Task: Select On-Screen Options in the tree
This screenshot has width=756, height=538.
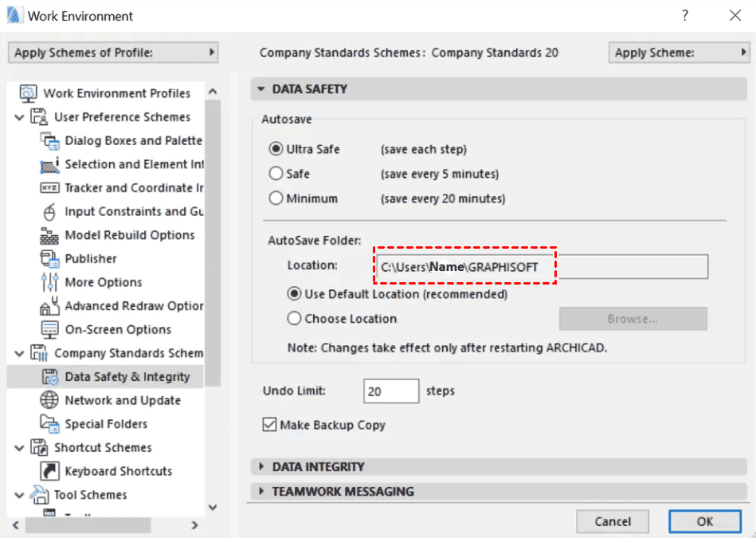Action: (118, 330)
